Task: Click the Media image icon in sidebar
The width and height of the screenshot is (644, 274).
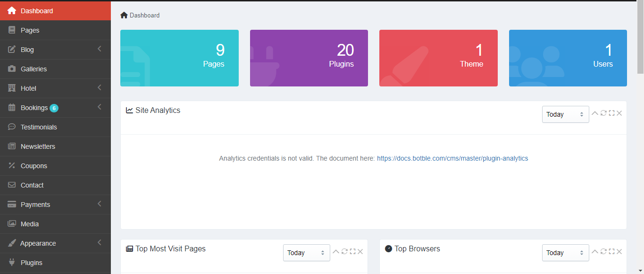Action: (x=12, y=224)
